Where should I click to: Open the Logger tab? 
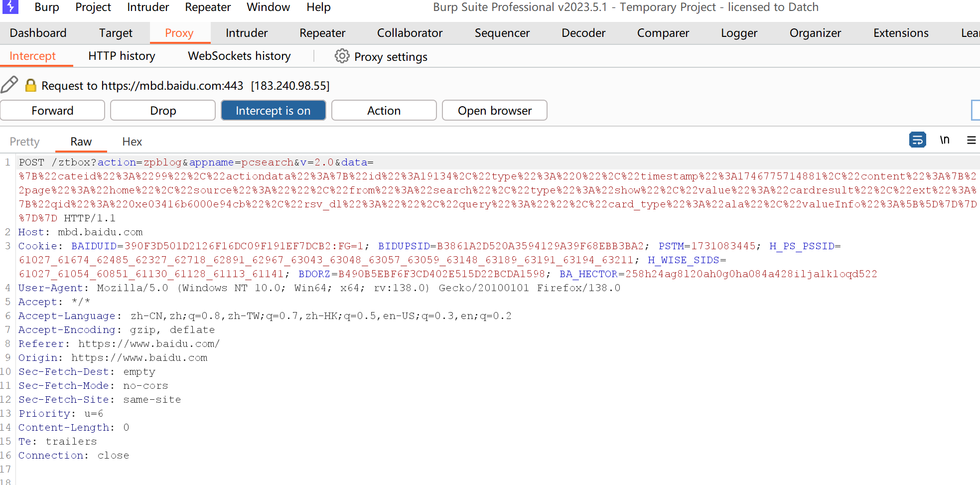pos(739,33)
